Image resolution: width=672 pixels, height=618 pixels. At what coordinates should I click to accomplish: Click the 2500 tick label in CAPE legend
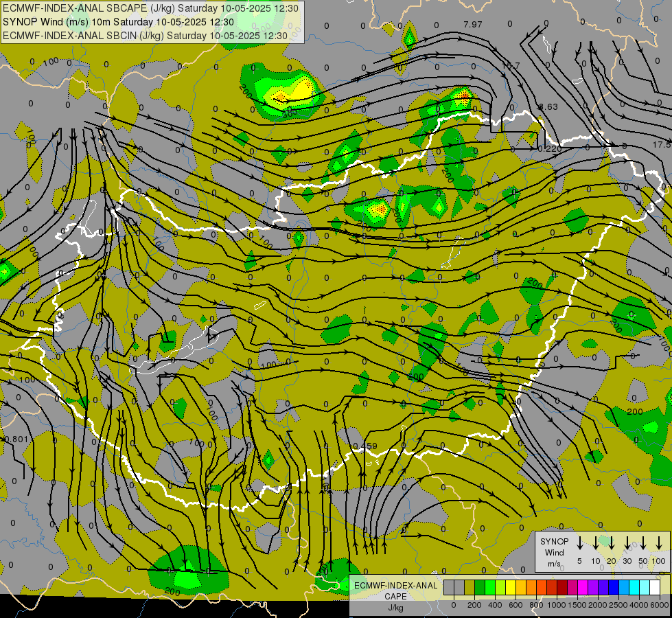coord(618,605)
